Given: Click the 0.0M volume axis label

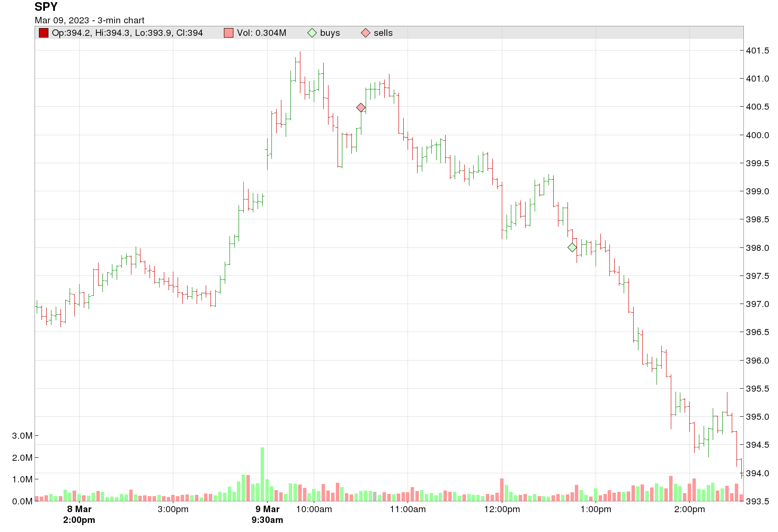Looking at the screenshot, I should click(x=22, y=501).
